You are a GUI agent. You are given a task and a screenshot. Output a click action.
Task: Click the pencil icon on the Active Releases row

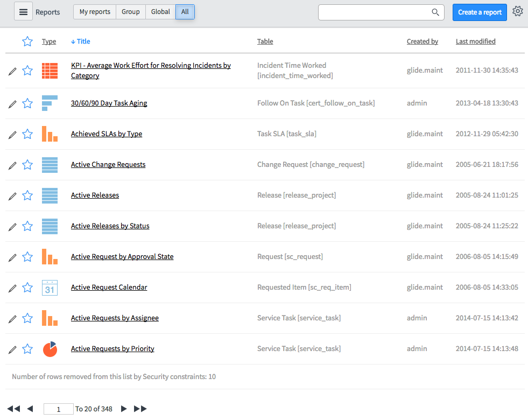[12, 196]
